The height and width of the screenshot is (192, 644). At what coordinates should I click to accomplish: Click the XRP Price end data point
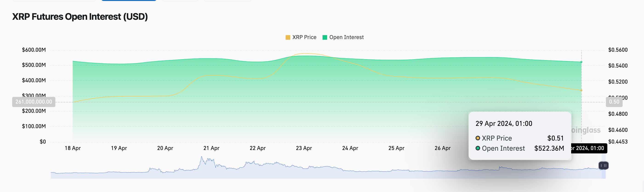(x=581, y=90)
